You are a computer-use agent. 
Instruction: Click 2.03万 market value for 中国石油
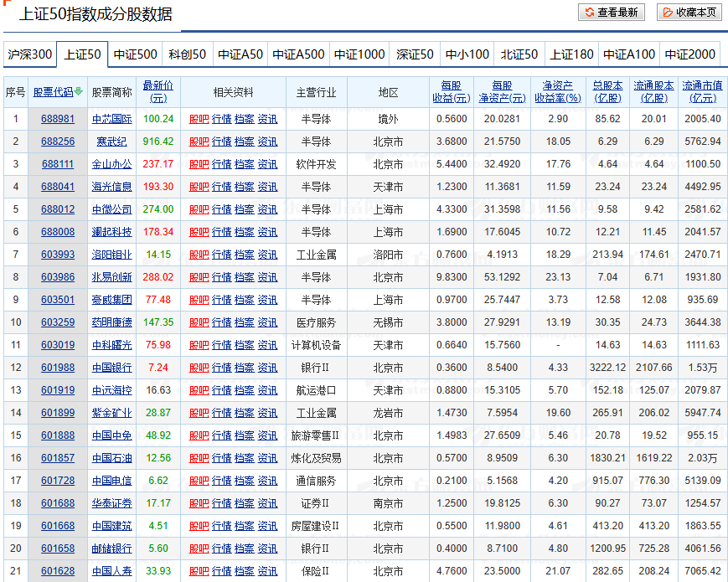703,458
